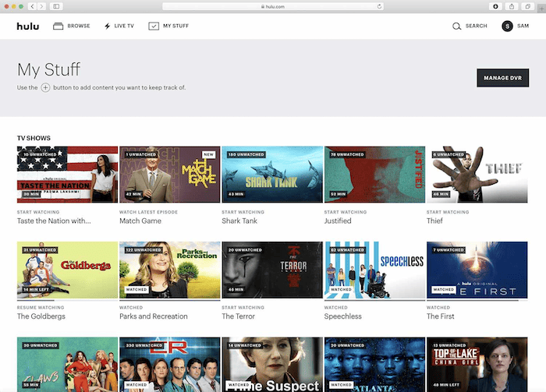Image resolution: width=546 pixels, height=392 pixels.
Task: Open a new Safari tab
Action: pyautogui.click(x=541, y=9)
